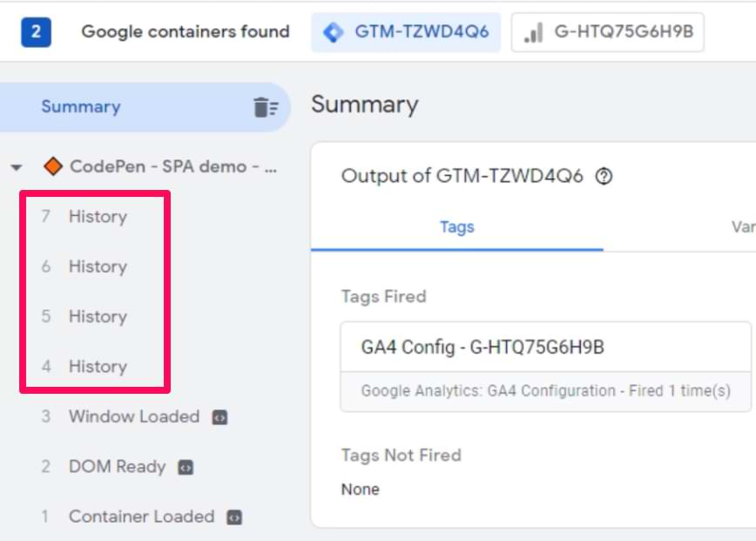756x541 pixels.
Task: Click the clear events trash icon
Action: (266, 107)
